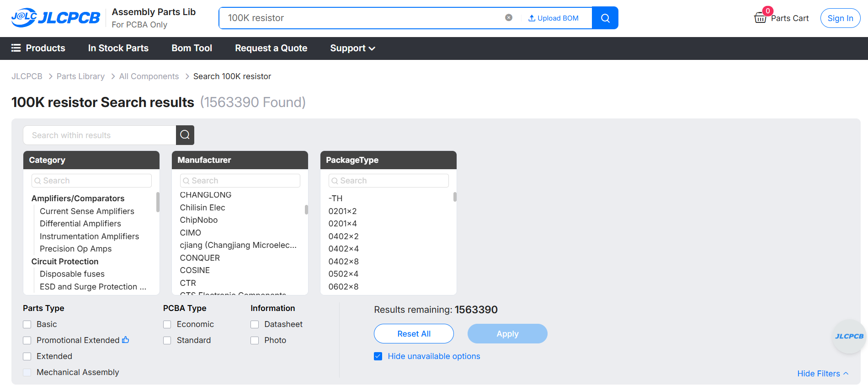Select 0602×8 package type
The width and height of the screenshot is (868, 391).
click(x=344, y=287)
